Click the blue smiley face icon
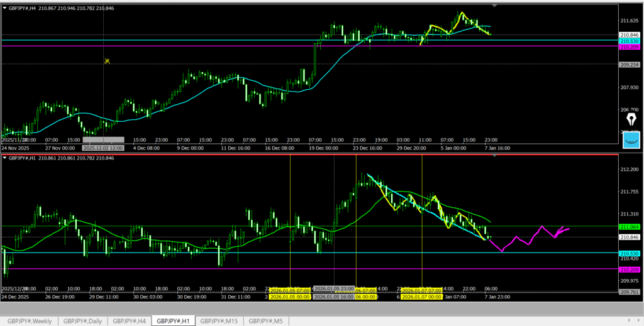This screenshot has height=326, width=644. [631, 140]
